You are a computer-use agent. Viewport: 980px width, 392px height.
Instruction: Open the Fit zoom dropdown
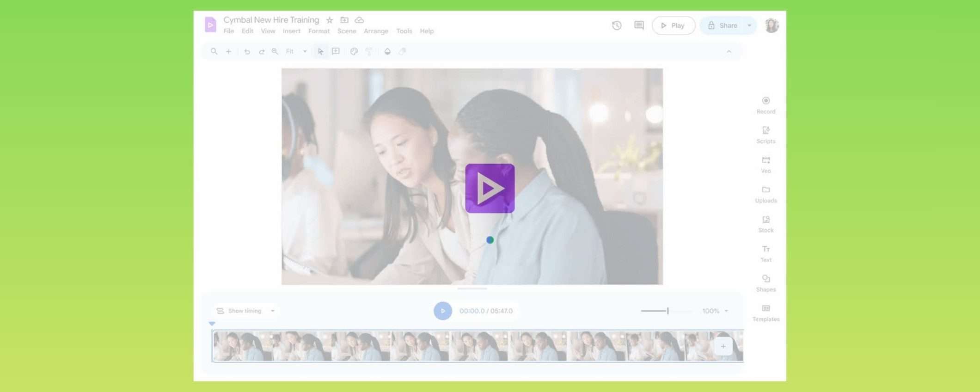pos(296,51)
